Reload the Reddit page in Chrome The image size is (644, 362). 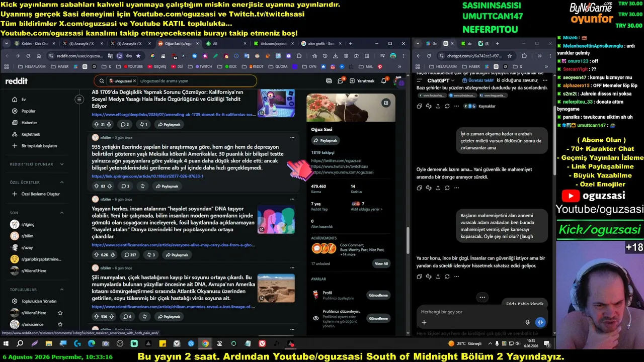28,56
